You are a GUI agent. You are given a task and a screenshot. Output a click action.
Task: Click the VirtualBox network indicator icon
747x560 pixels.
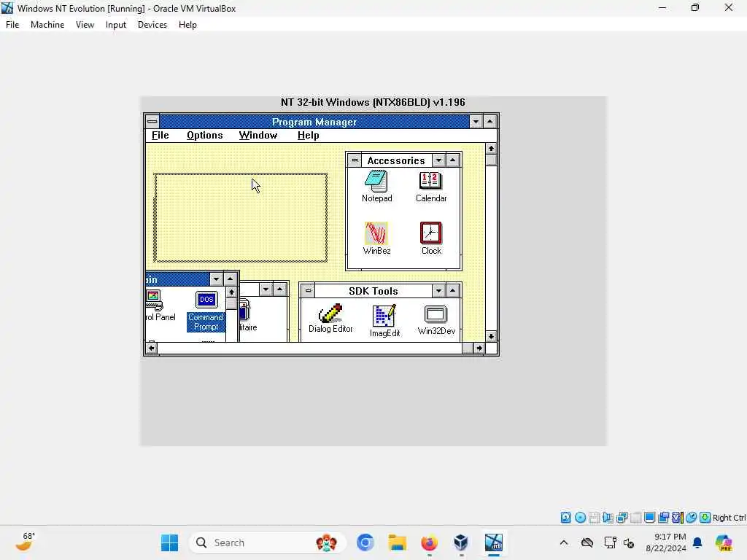[622, 517]
